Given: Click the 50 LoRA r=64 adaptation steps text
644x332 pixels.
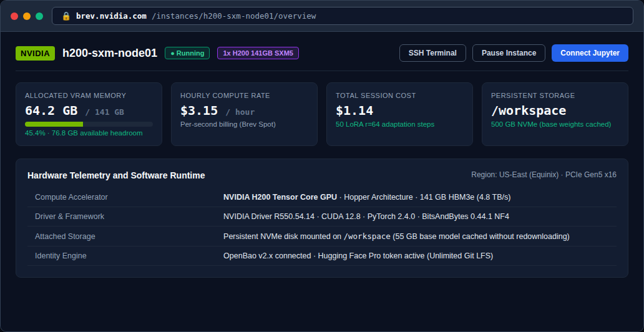Looking at the screenshot, I should pos(385,124).
